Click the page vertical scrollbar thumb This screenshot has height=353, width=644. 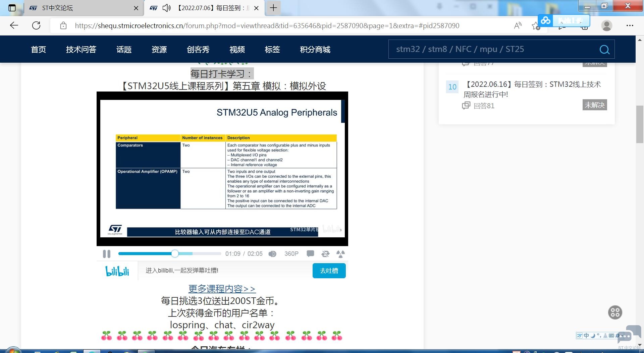point(640,124)
